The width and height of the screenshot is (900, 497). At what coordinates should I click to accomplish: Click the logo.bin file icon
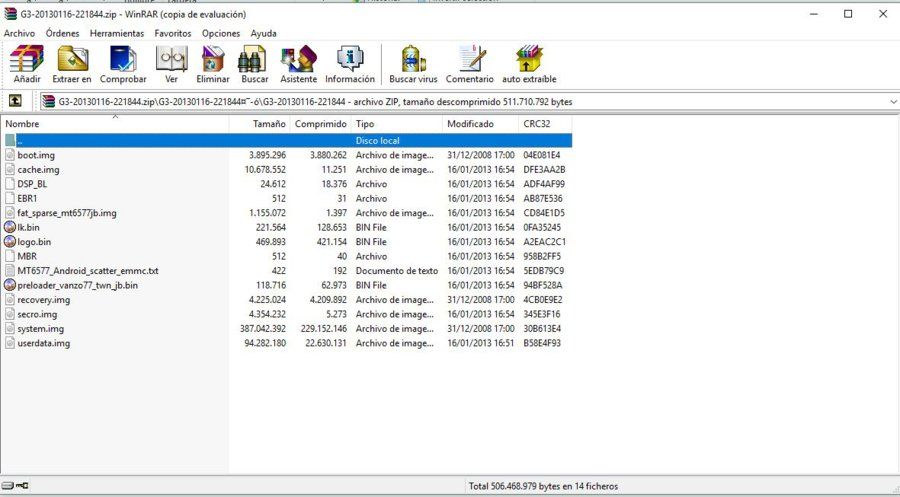tap(10, 242)
